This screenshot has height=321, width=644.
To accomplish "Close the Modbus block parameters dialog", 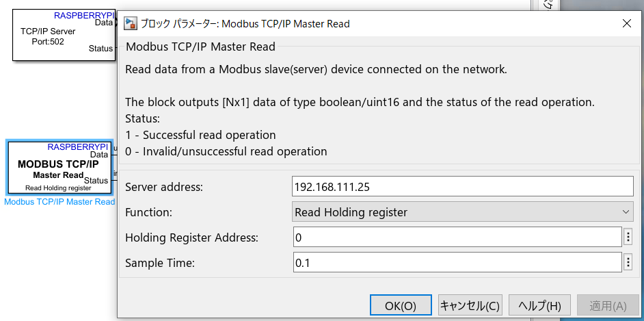I will (626, 24).
